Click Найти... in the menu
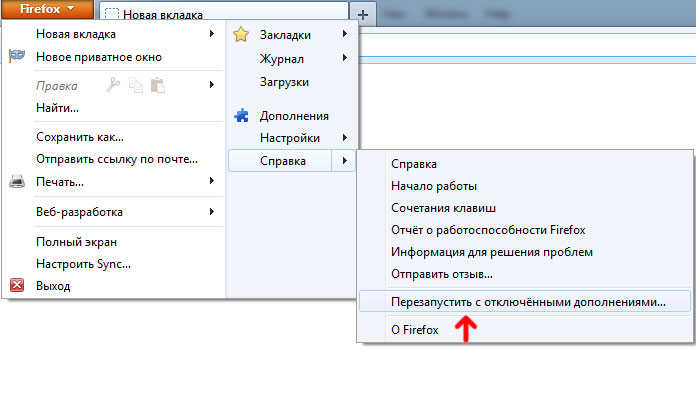Screen dimensions: 696x419 coord(57,107)
